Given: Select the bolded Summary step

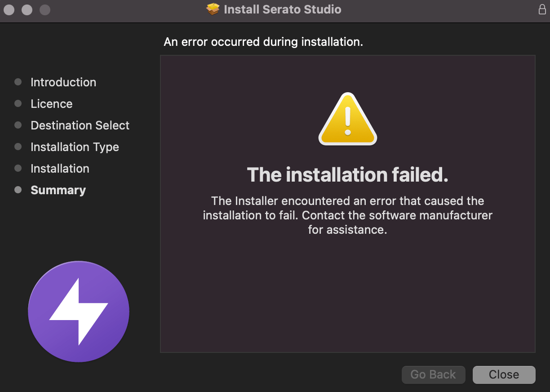Looking at the screenshot, I should [58, 190].
